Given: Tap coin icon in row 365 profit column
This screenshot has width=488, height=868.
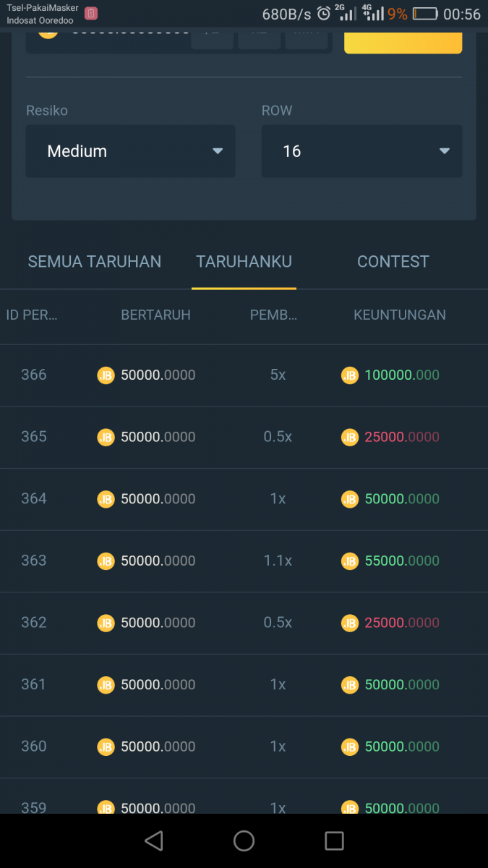Looking at the screenshot, I should coord(350,438).
